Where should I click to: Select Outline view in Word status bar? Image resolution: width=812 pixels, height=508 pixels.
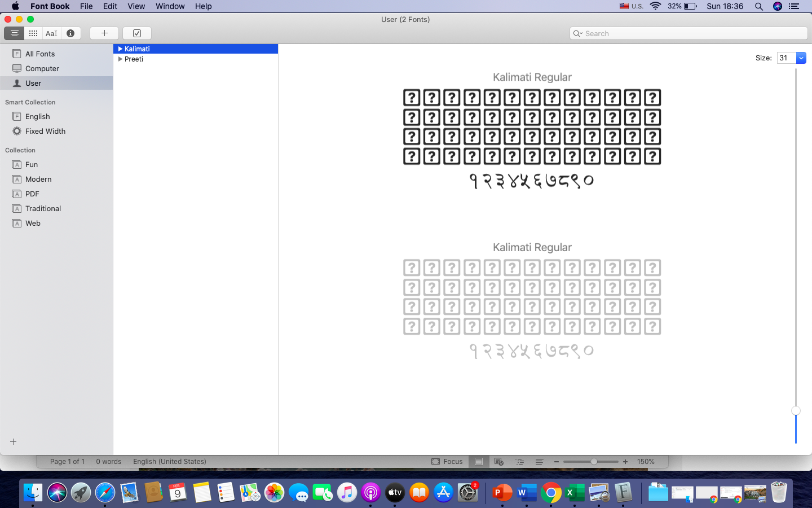(x=519, y=462)
